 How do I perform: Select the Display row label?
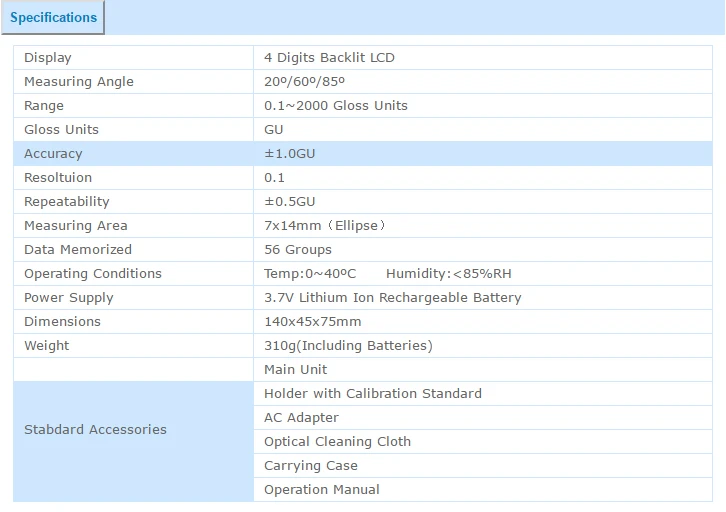(x=48, y=57)
